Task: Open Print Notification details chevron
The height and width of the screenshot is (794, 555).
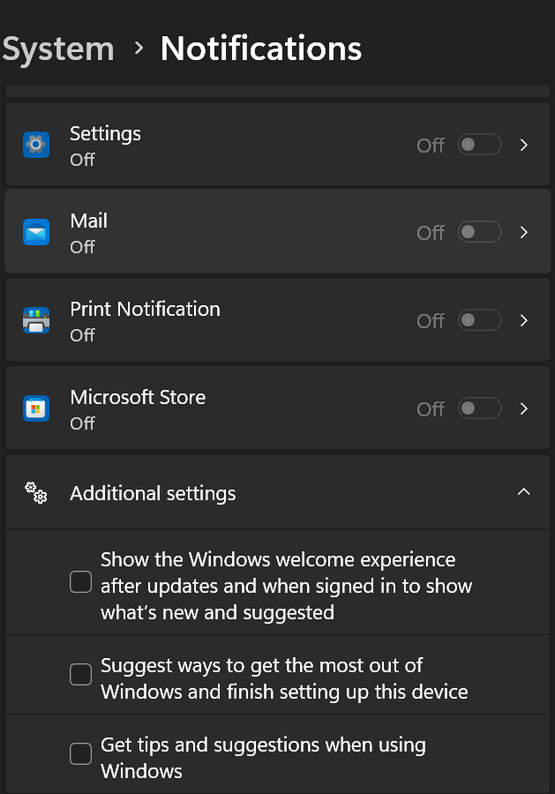Action: click(x=524, y=321)
